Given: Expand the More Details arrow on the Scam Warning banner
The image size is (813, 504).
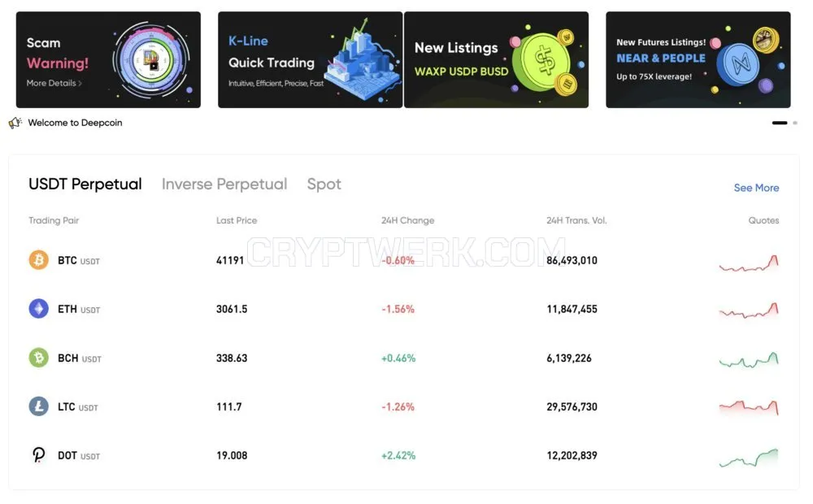Looking at the screenshot, I should [x=80, y=83].
